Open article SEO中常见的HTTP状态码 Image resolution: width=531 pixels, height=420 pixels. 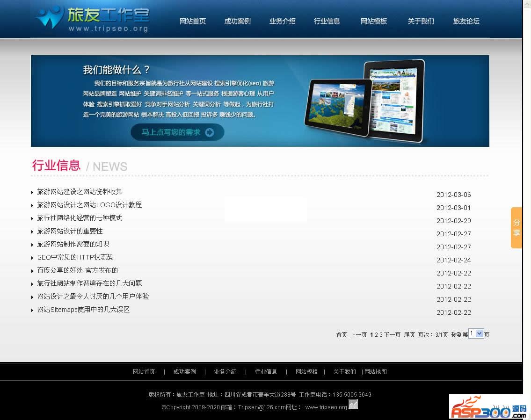coord(75,257)
